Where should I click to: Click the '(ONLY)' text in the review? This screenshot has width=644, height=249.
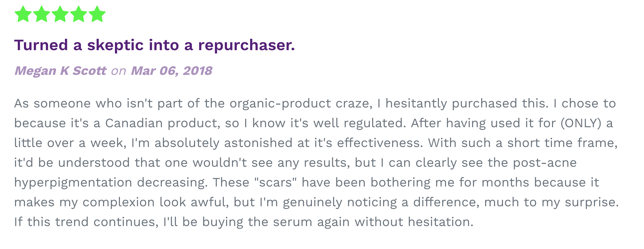point(581,123)
